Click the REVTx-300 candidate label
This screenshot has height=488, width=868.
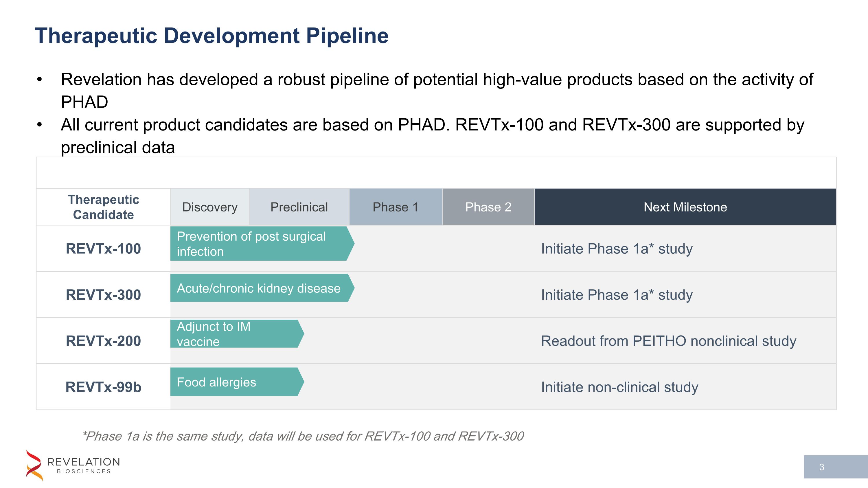coord(103,295)
